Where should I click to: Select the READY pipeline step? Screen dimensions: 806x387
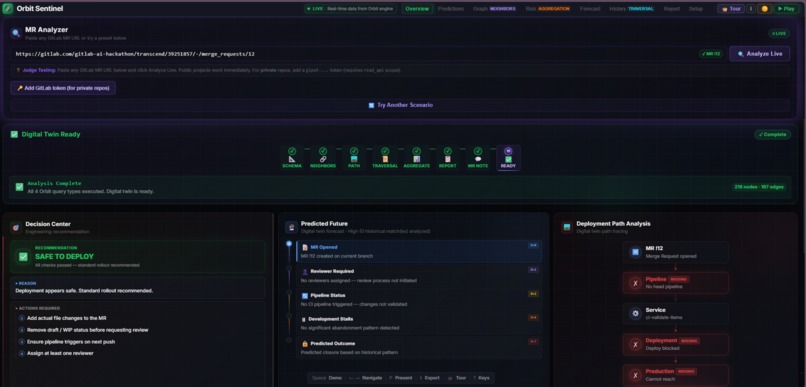coord(508,158)
